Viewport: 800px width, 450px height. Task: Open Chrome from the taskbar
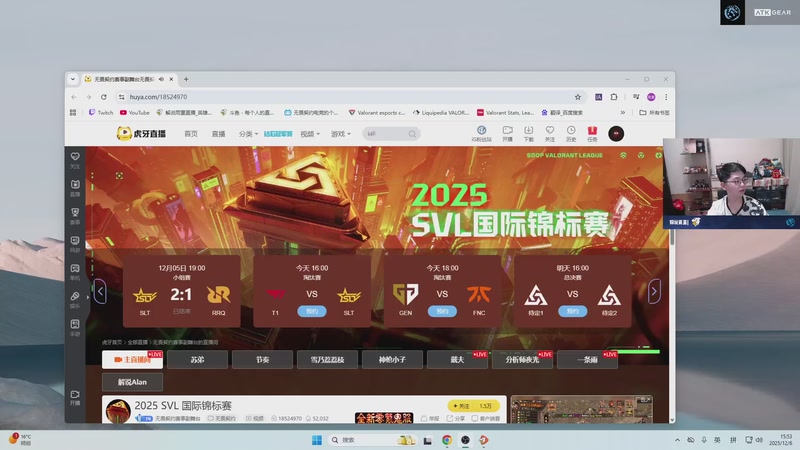tap(447, 440)
